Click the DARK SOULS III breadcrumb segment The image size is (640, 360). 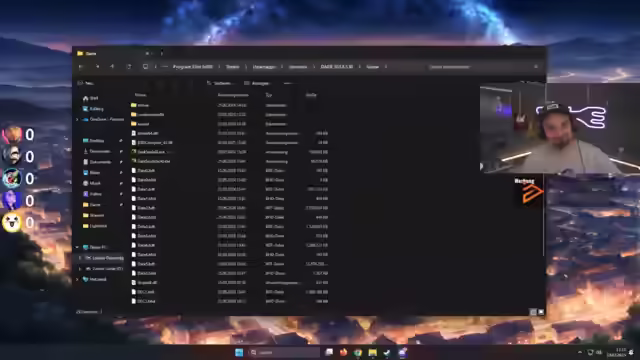coord(337,67)
